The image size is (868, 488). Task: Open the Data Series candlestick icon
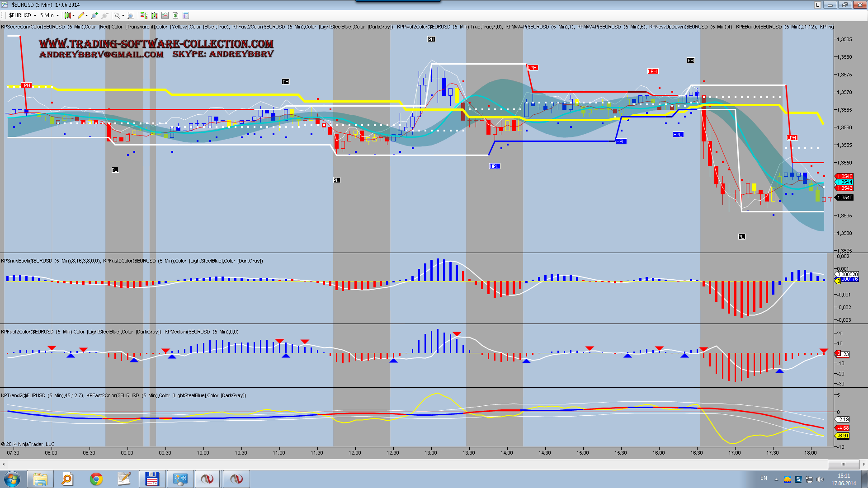pyautogui.click(x=155, y=15)
